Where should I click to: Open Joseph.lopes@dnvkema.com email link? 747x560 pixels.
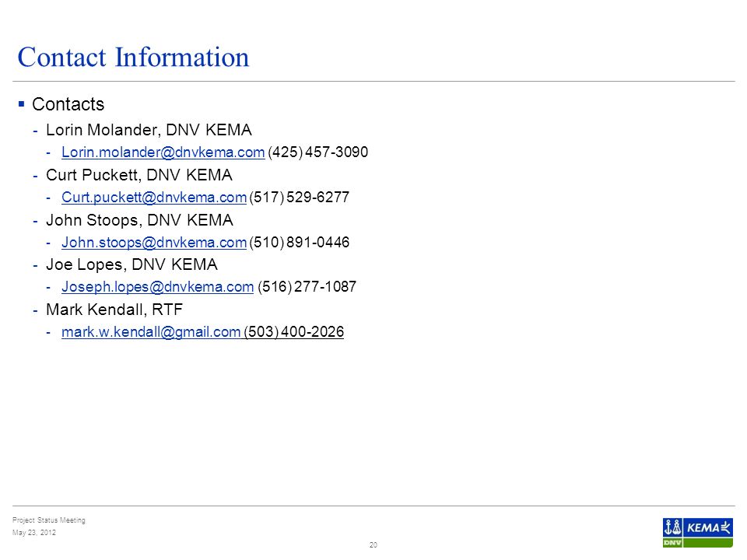[157, 287]
